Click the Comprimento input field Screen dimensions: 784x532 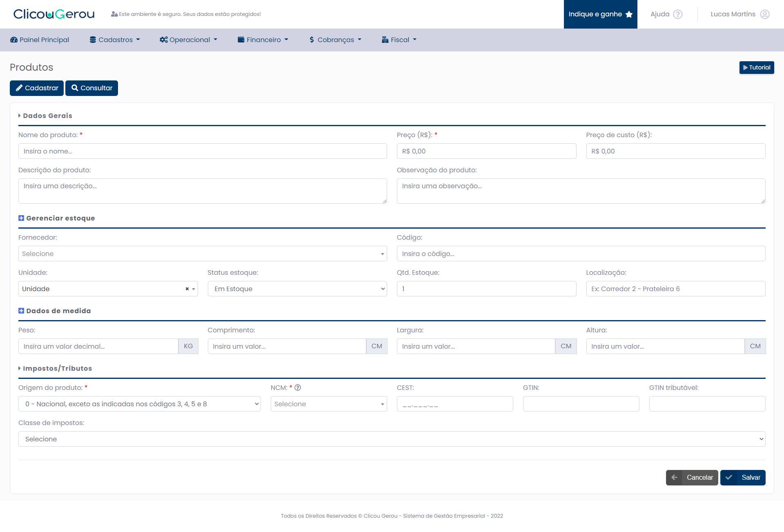(x=287, y=346)
